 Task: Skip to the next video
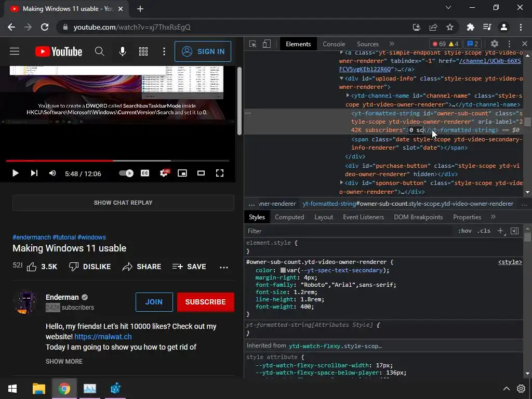pos(34,174)
